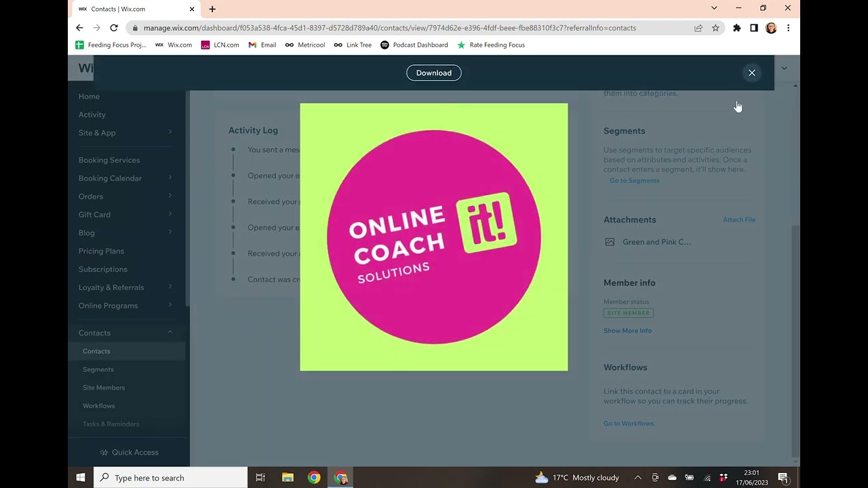Open the Chrome extensions puzzle icon
The image size is (868, 488).
736,28
